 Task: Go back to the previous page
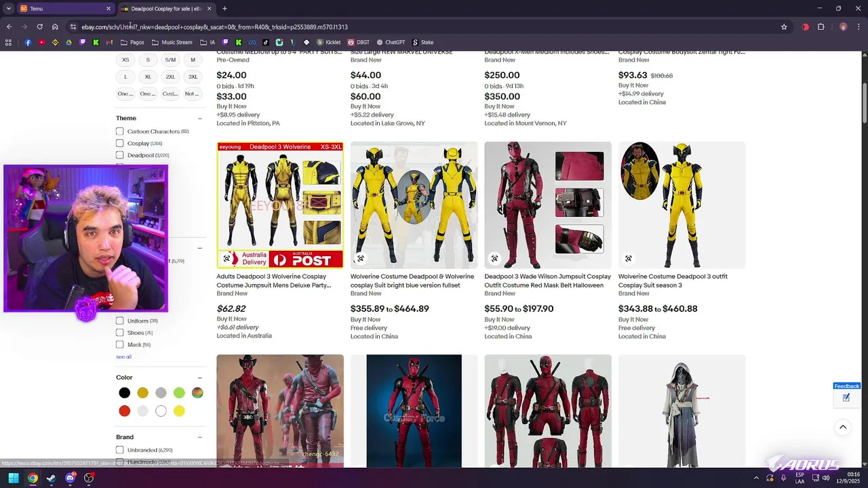[9, 27]
